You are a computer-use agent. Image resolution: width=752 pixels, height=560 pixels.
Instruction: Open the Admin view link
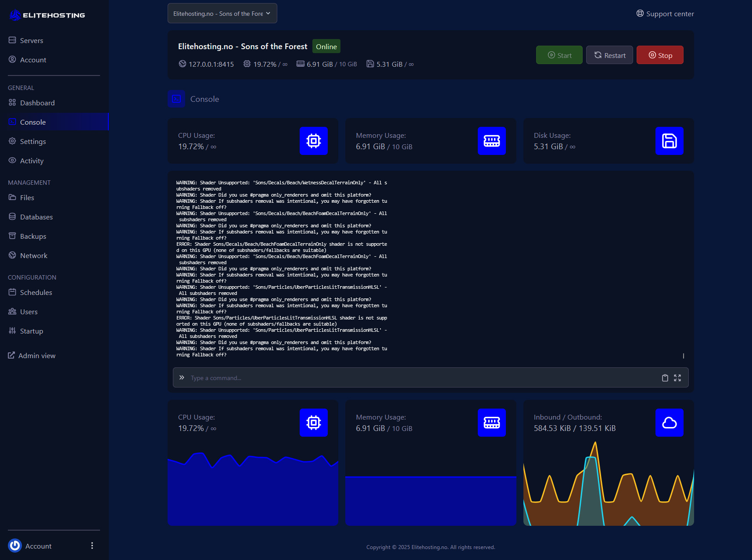point(37,355)
